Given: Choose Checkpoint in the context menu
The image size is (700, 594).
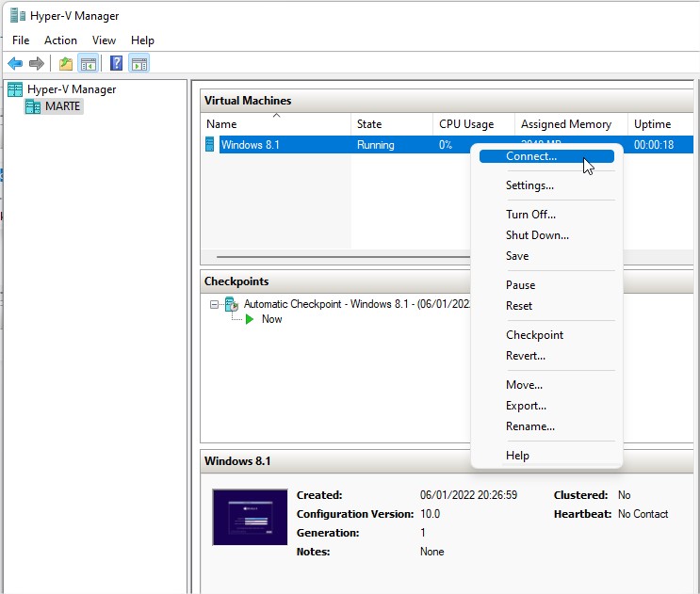Looking at the screenshot, I should (x=546, y=335).
